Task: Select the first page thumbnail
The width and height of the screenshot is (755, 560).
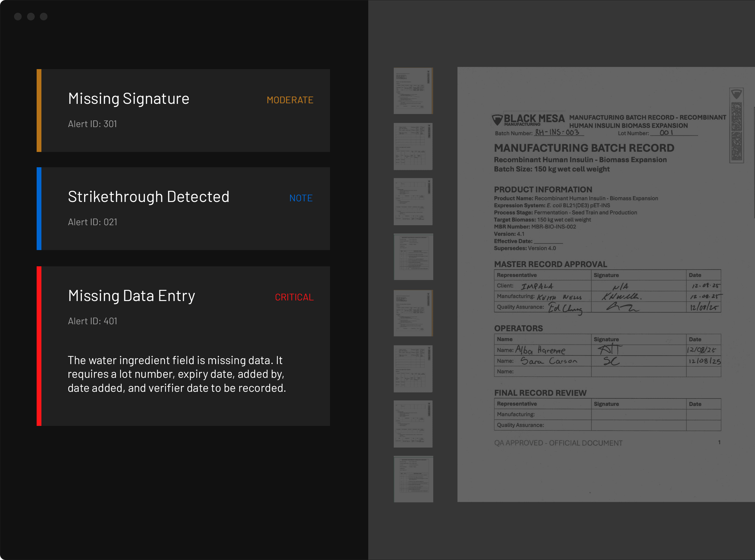Action: point(413,90)
